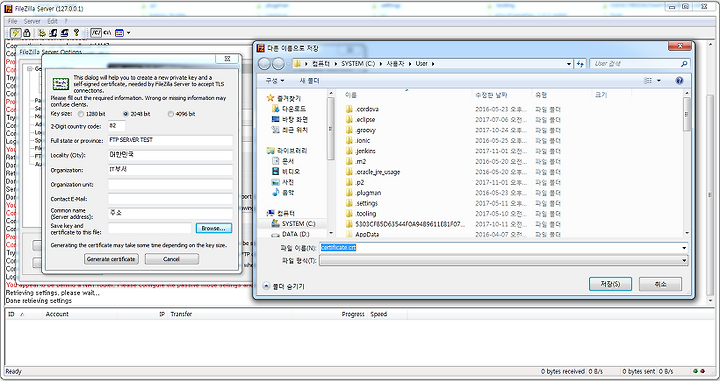
Task: Click the 취소 cancel button in save dialog
Action: click(660, 284)
